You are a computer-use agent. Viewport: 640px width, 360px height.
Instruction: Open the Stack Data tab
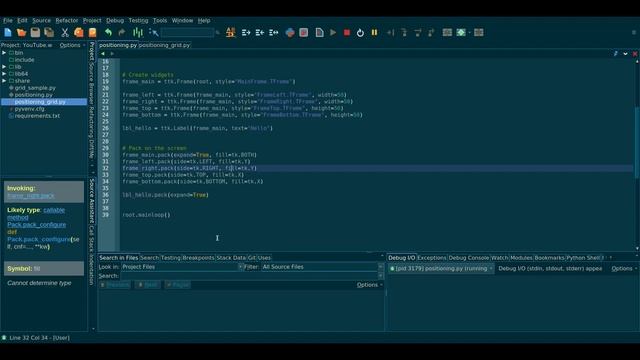click(x=231, y=258)
